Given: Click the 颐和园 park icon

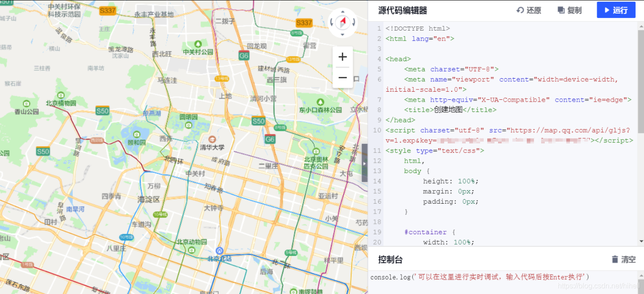Looking at the screenshot, I should pyautogui.click(x=137, y=134).
